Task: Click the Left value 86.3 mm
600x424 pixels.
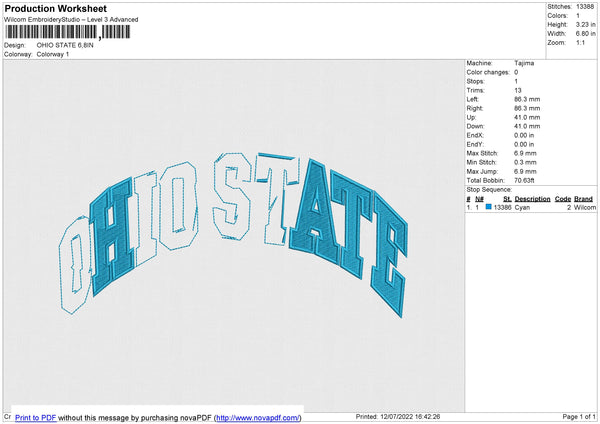Action: click(527, 99)
